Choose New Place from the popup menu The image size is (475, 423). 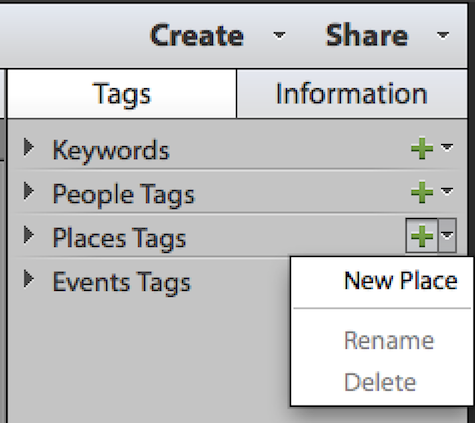(382, 281)
